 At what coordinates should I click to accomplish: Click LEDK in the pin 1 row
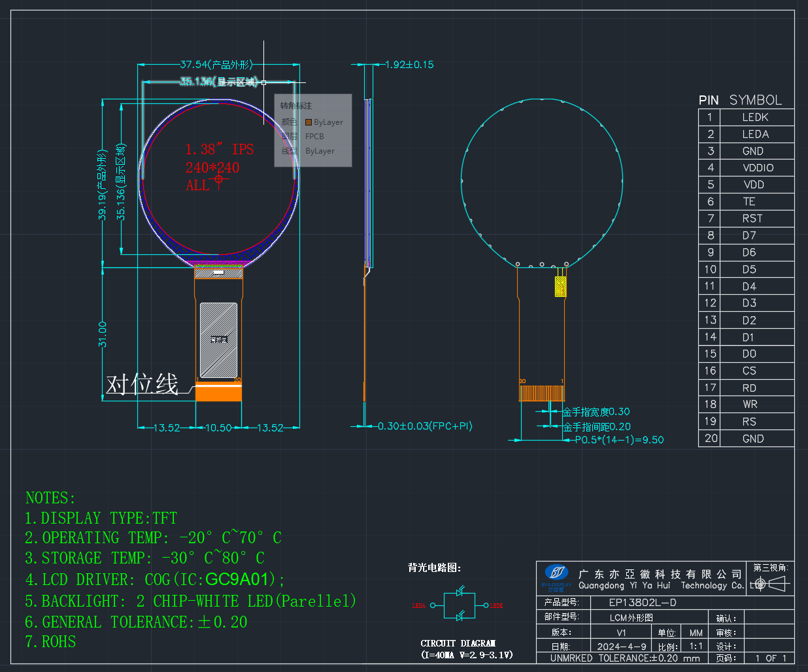tap(755, 118)
